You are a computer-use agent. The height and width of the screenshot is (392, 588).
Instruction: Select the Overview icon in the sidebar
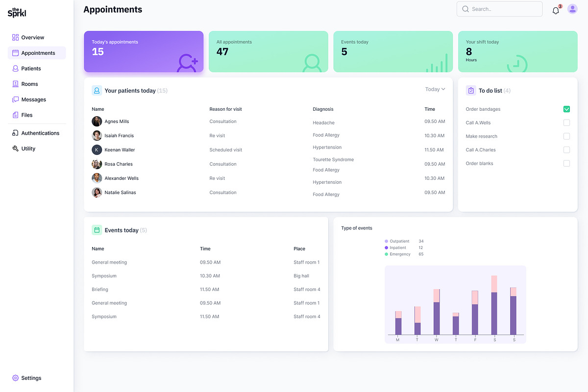pyautogui.click(x=15, y=37)
